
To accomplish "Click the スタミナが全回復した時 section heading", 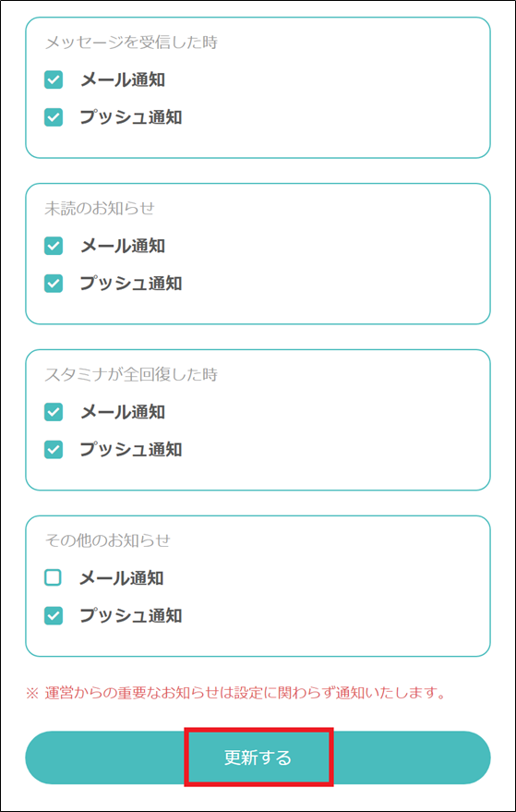I will (131, 374).
